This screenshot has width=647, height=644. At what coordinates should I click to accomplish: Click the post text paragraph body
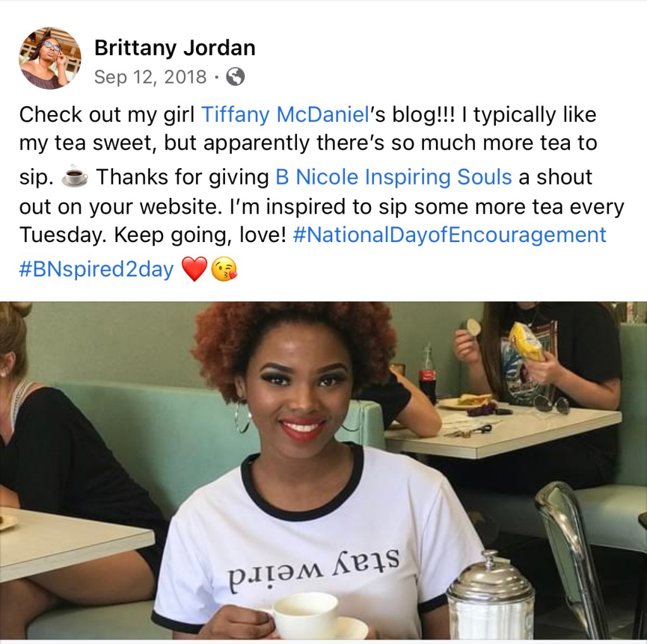click(x=322, y=191)
